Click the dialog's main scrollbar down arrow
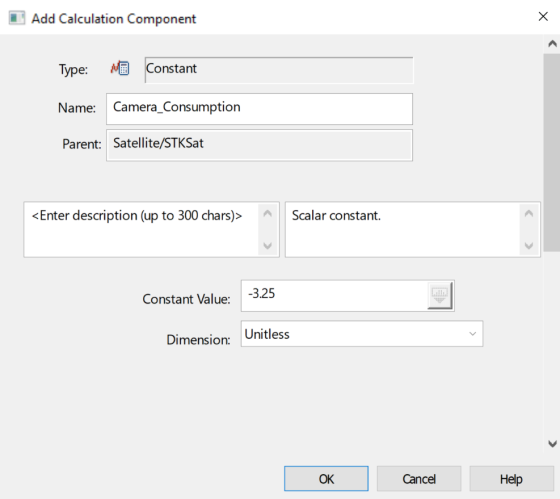560x499 pixels. [552, 444]
